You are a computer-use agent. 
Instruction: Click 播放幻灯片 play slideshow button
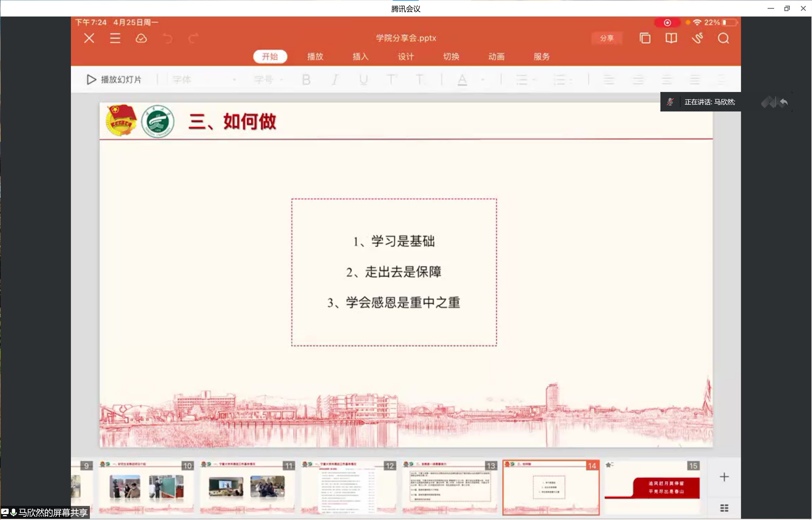point(114,80)
